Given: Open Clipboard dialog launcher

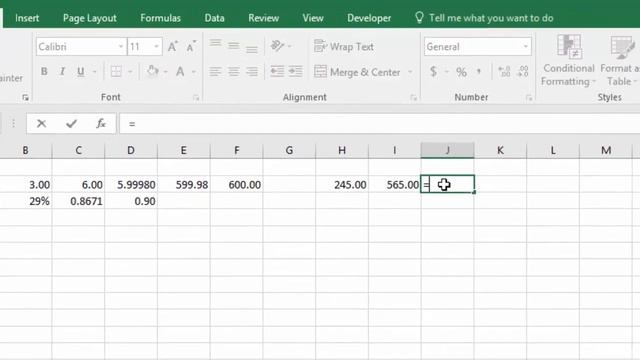Looking at the screenshot, I should (x=25, y=98).
